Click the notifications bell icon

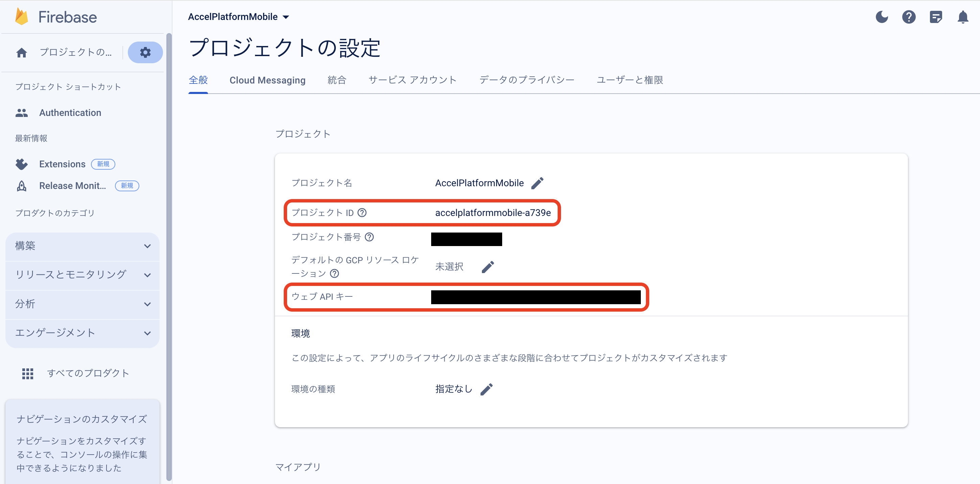click(962, 17)
